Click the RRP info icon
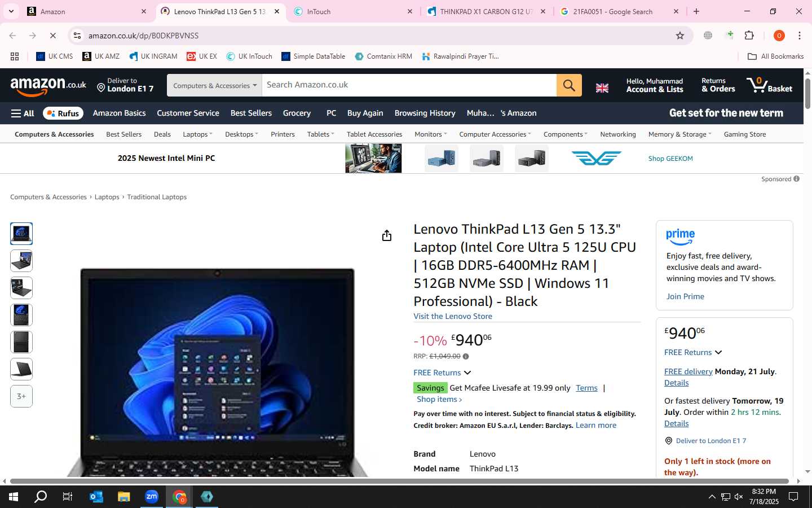This screenshot has height=508, width=812. point(466,356)
